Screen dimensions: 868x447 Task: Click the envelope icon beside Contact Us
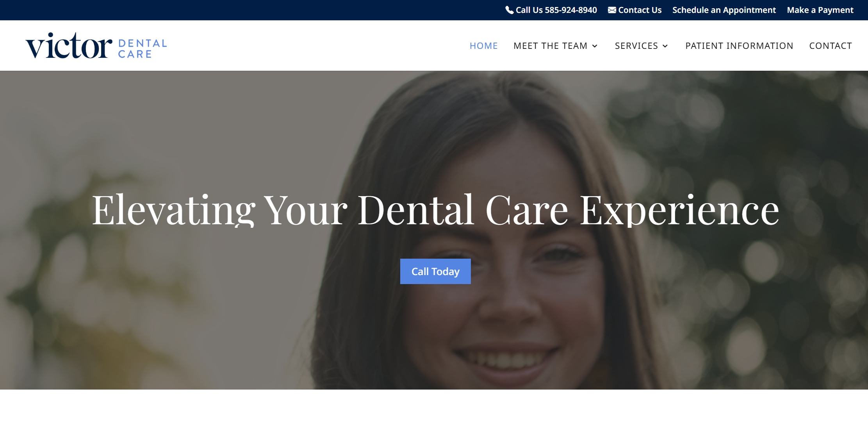click(612, 10)
